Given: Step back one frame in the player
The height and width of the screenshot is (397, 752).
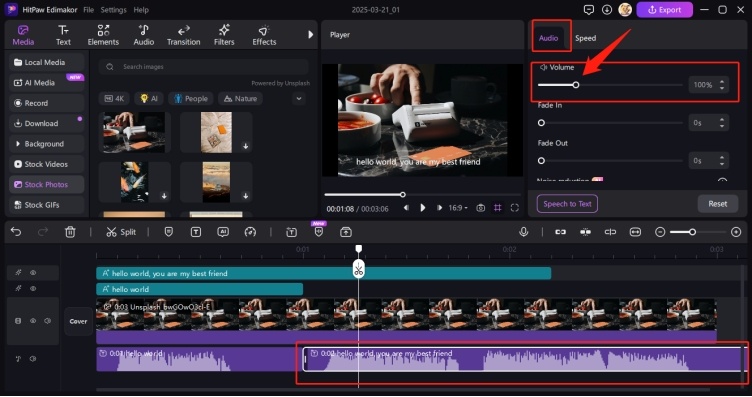Looking at the screenshot, I should 406,208.
